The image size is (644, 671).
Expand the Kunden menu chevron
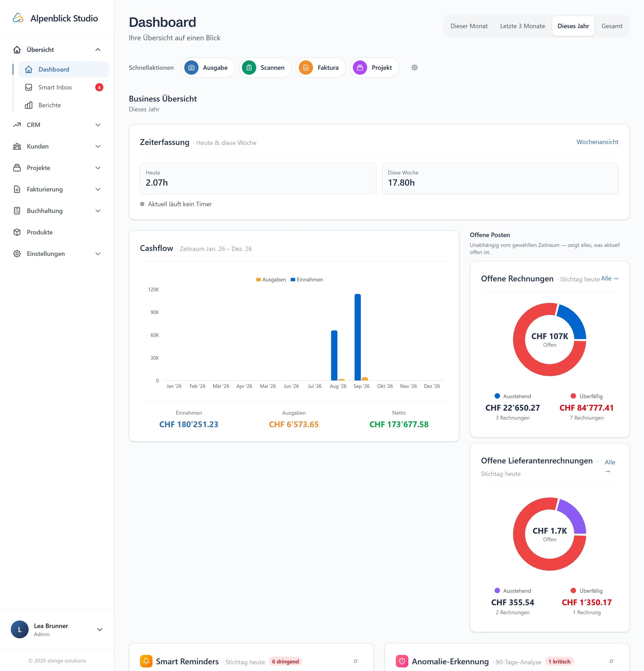click(x=98, y=147)
